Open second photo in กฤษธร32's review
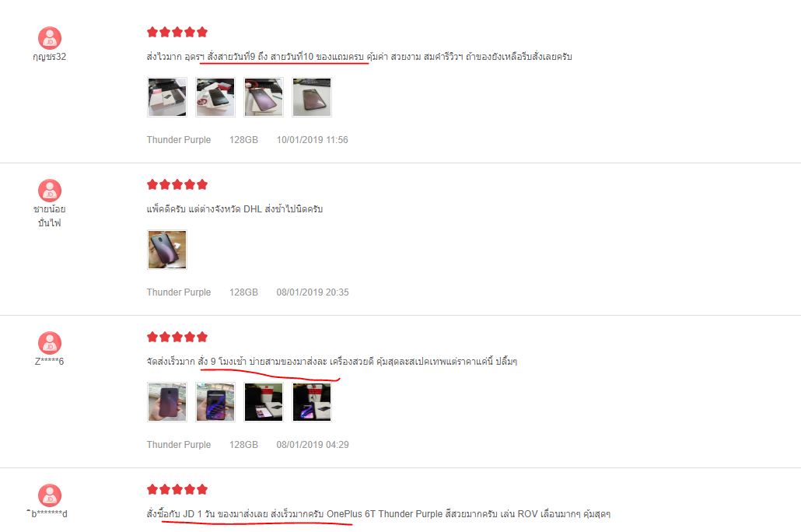801x532 pixels. 215,97
